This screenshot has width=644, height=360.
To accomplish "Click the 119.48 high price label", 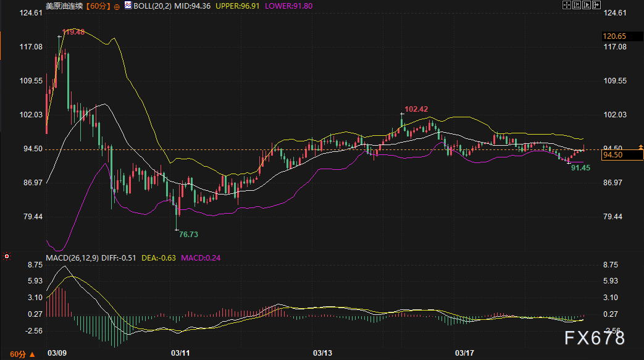I will coord(73,31).
